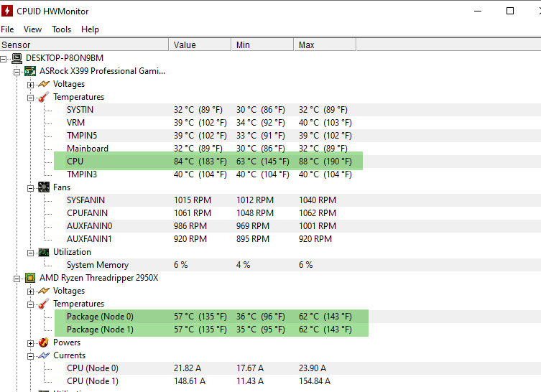Viewport: 541px width, 392px height.
Task: Click the 148.61 A current value
Action: click(x=190, y=381)
